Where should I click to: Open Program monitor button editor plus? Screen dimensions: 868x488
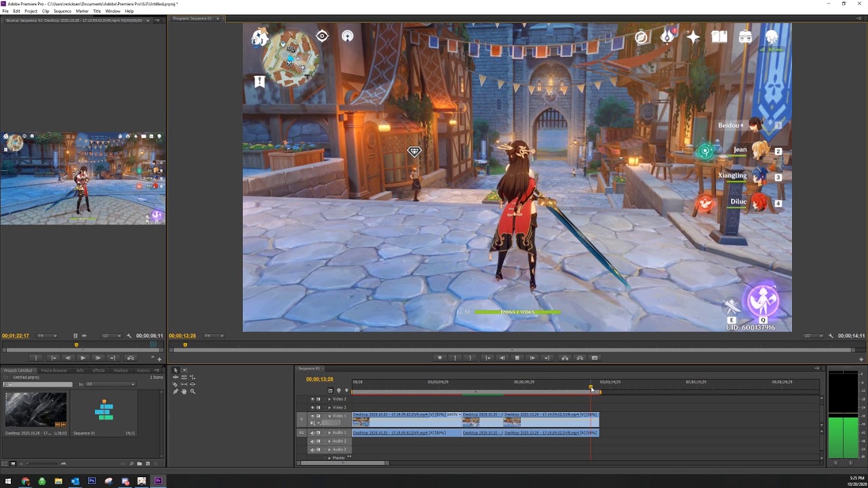pyautogui.click(x=860, y=359)
